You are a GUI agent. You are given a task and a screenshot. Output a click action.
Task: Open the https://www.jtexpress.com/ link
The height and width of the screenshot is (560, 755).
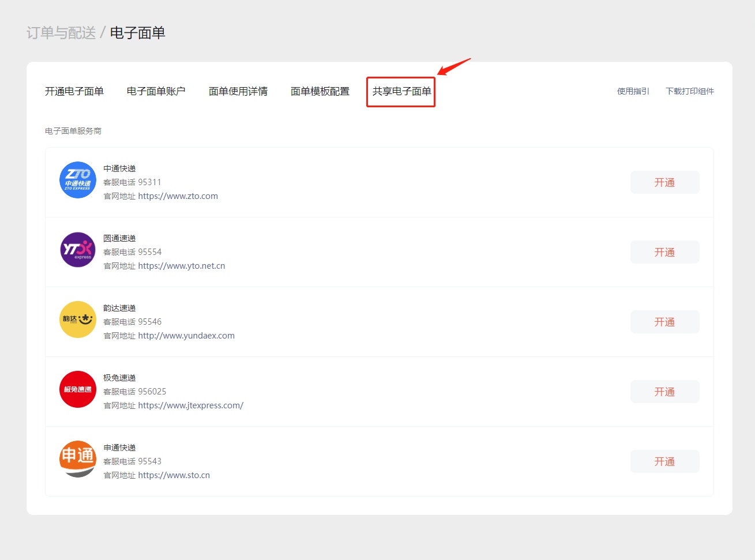coord(191,405)
